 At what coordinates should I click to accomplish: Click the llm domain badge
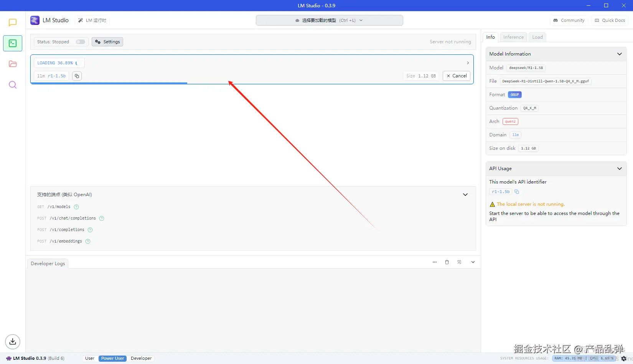coord(516,135)
